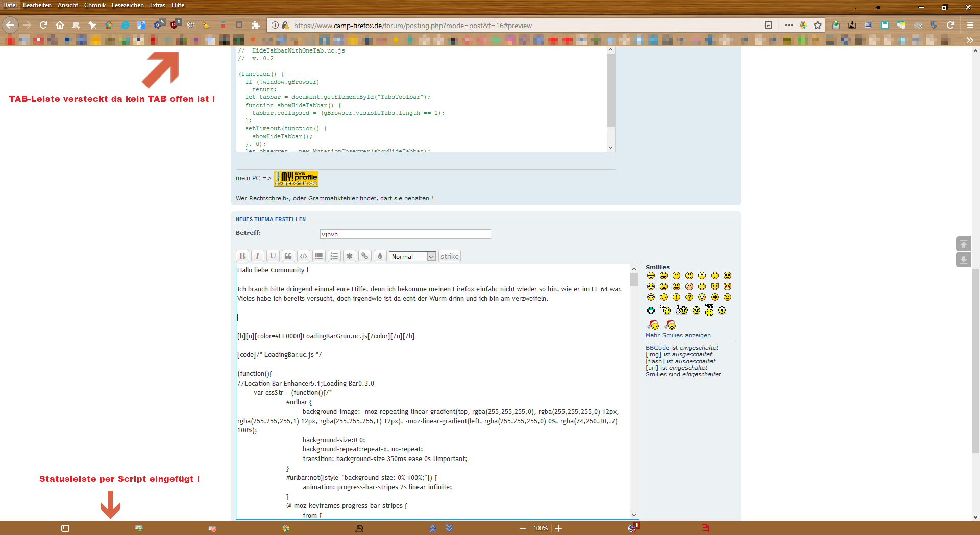Toggle reader view in the address bar

pyautogui.click(x=768, y=25)
